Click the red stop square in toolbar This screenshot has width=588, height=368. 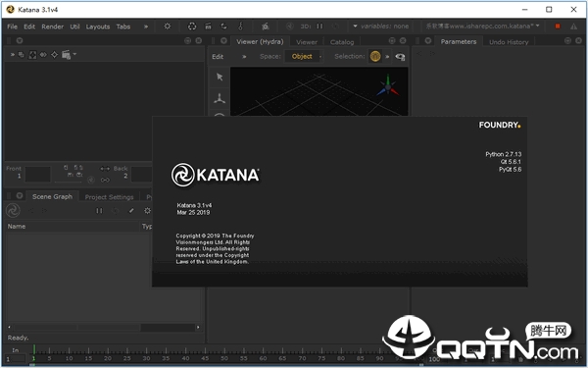pos(558,26)
